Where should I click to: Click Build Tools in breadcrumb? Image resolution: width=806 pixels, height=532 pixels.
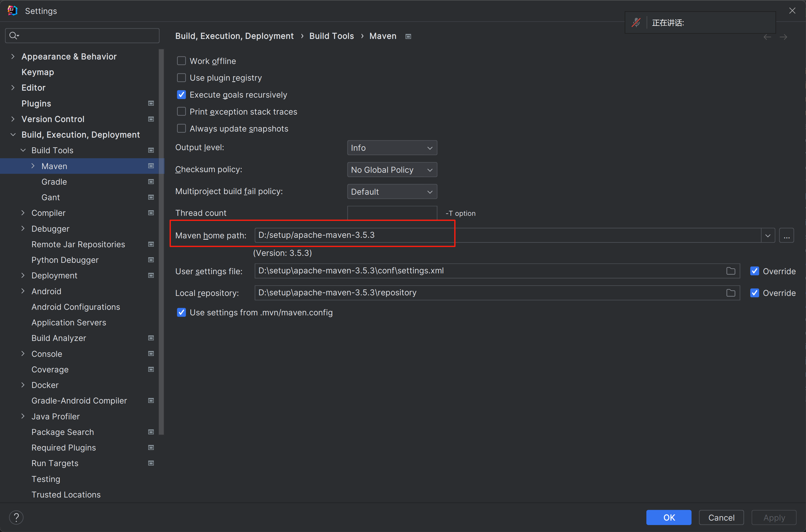click(332, 36)
